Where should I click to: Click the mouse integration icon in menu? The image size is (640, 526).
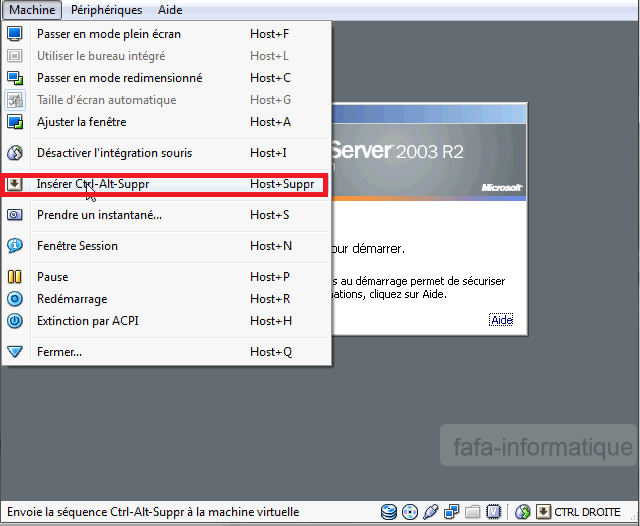coord(15,153)
